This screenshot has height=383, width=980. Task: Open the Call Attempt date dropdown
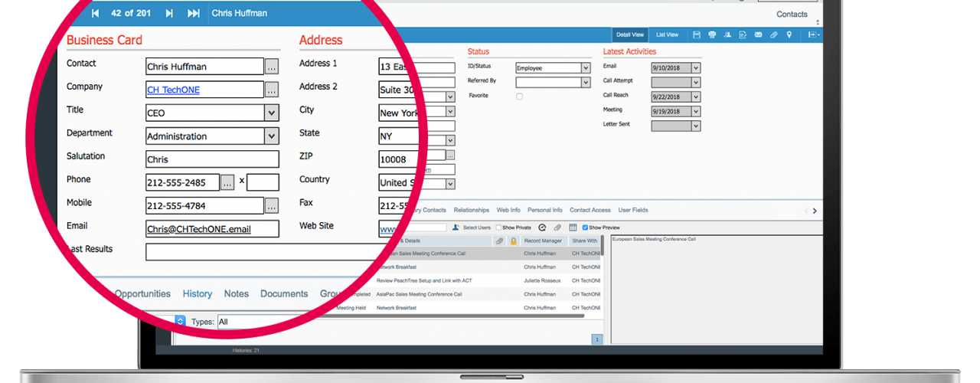click(x=696, y=82)
